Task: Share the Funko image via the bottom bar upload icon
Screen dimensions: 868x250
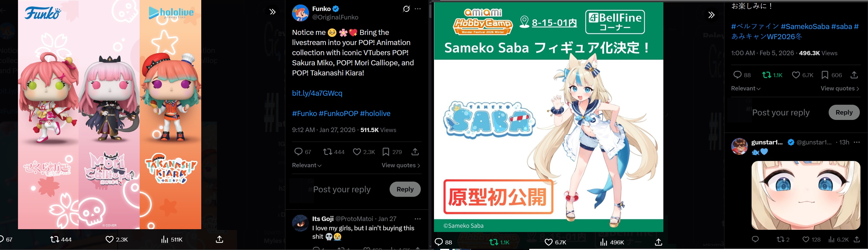Action: click(219, 240)
